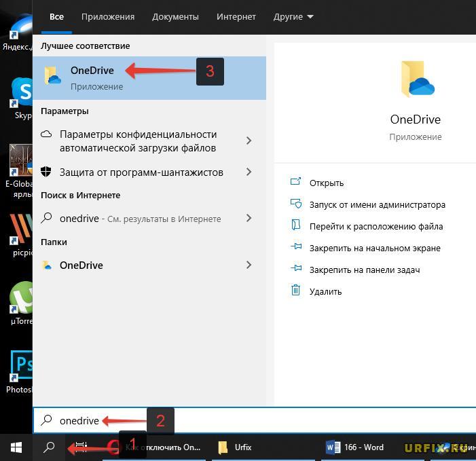Click the file location icon
Screen dimensions: 476x461
[295, 225]
